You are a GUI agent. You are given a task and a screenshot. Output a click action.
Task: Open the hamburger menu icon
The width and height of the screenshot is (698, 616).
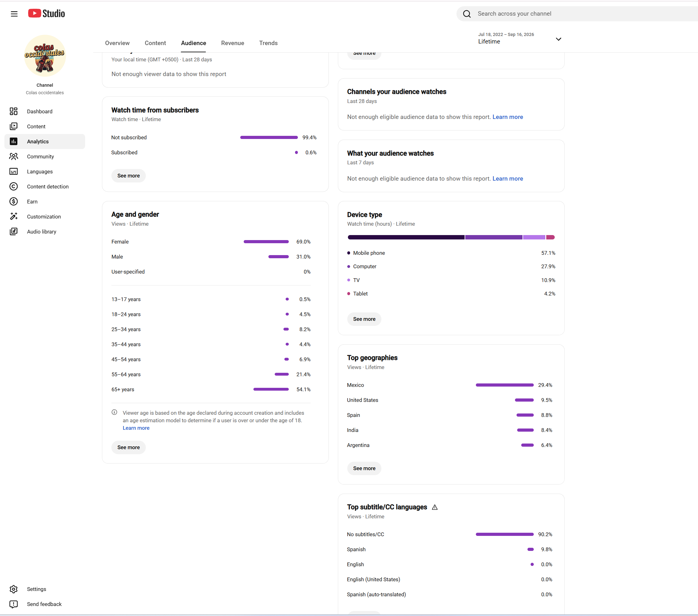14,14
